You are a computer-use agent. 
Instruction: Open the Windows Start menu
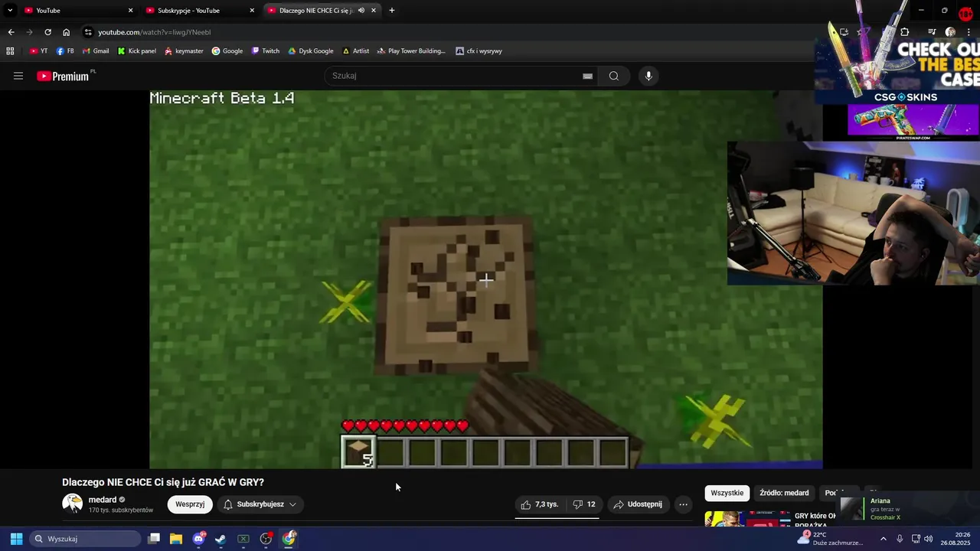tap(16, 539)
